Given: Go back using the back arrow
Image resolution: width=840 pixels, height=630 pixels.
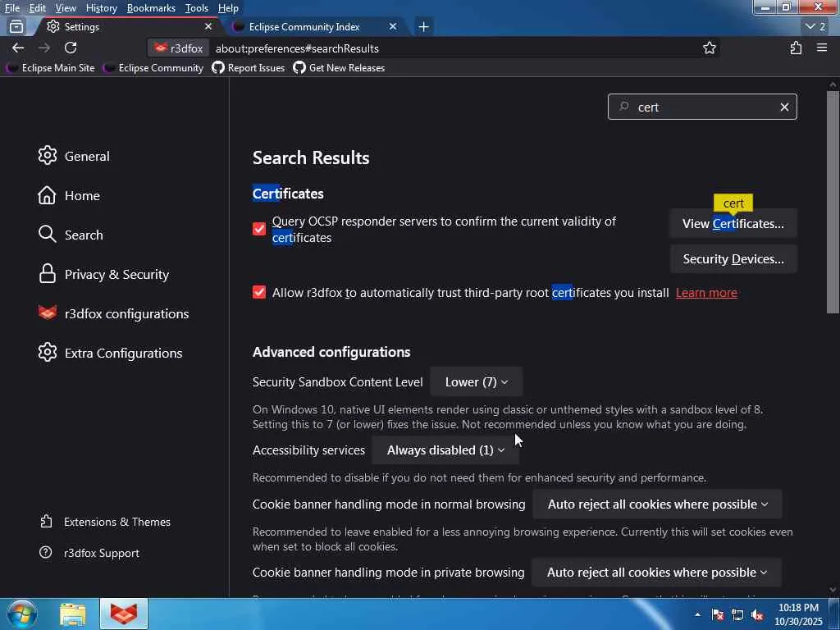Looking at the screenshot, I should click(18, 48).
